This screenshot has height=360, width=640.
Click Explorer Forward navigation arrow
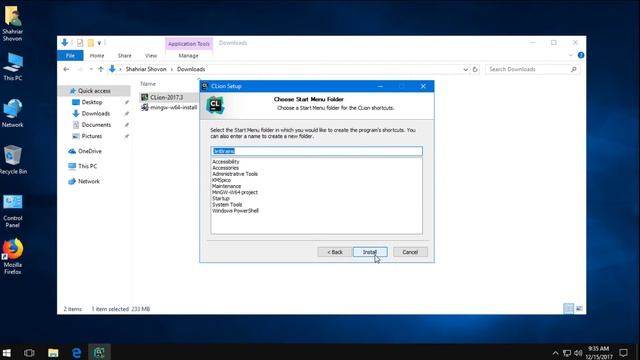coord(80,69)
